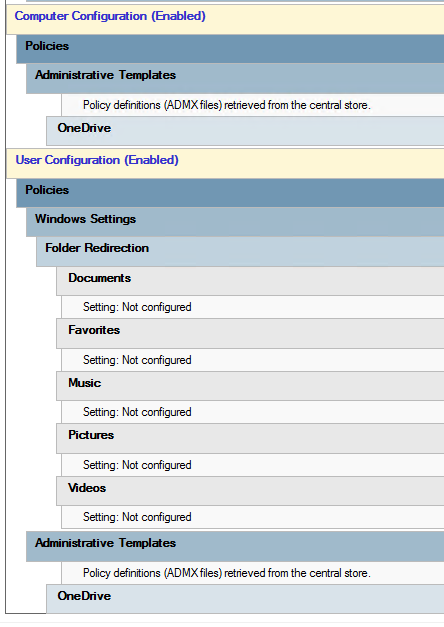This screenshot has width=444, height=627.
Task: Expand OneDrive under Computer Configuration
Action: pyautogui.click(x=245, y=131)
